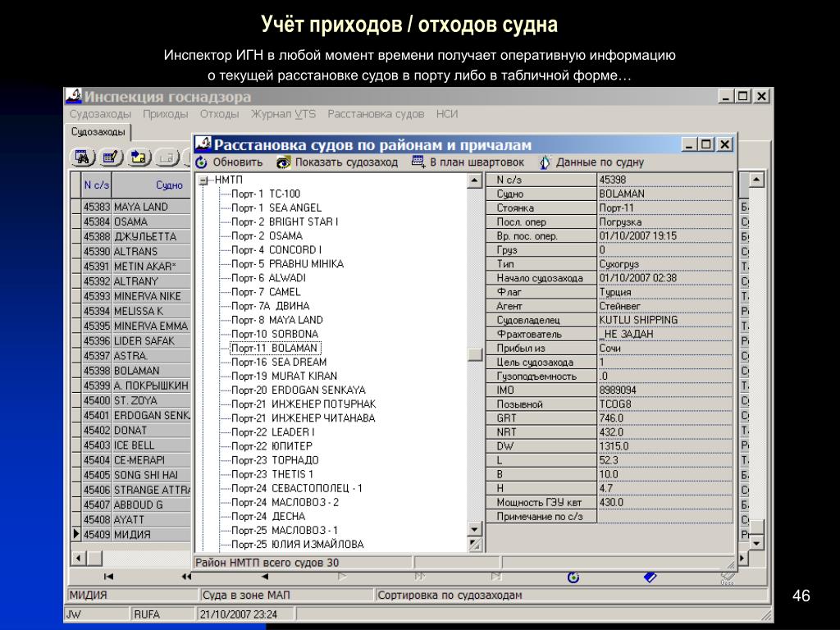
Task: Select tree item Порт-1 SEA ANGEL
Action: (x=276, y=208)
